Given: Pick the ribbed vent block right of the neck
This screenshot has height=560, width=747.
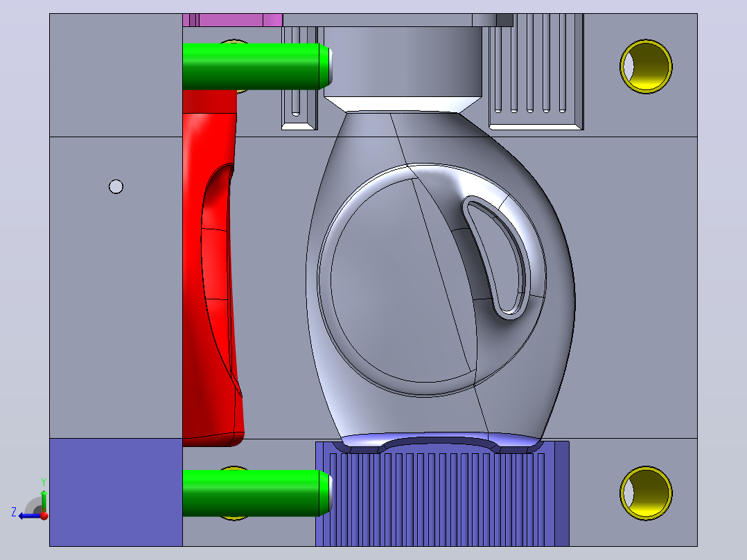Looking at the screenshot, I should coord(536,71).
